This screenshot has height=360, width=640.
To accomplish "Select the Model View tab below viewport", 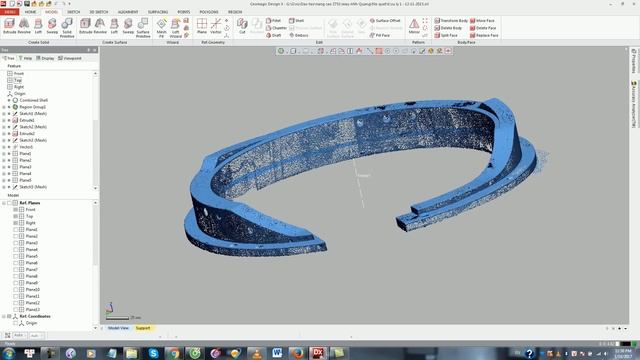I will click(x=118, y=328).
